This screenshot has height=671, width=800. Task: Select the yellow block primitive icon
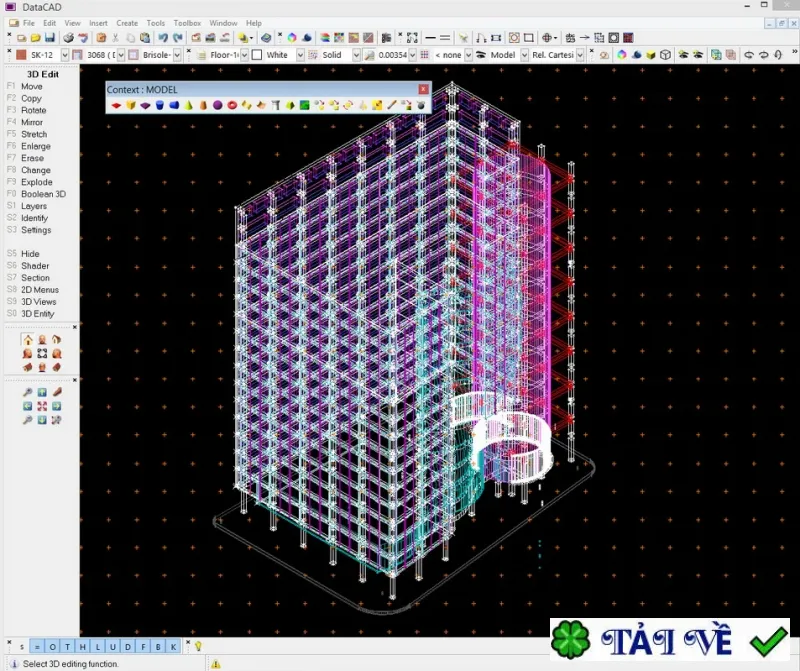point(131,106)
